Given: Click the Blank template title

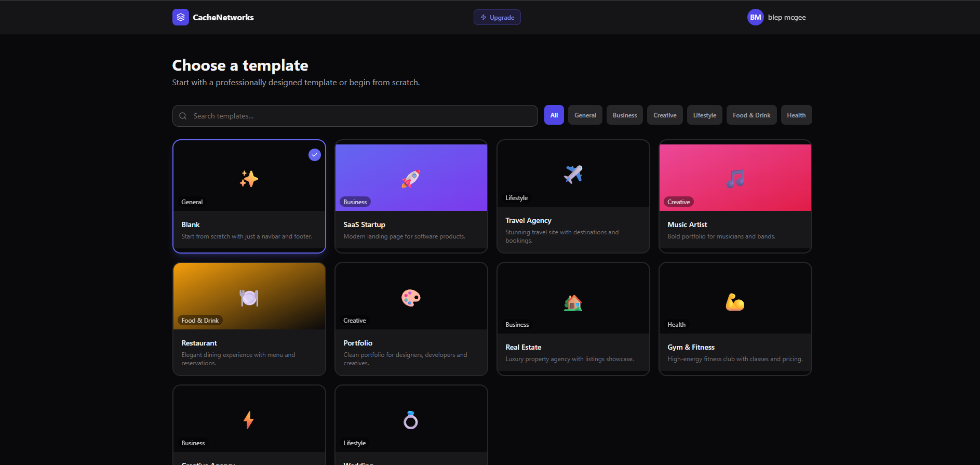Looking at the screenshot, I should [x=191, y=224].
